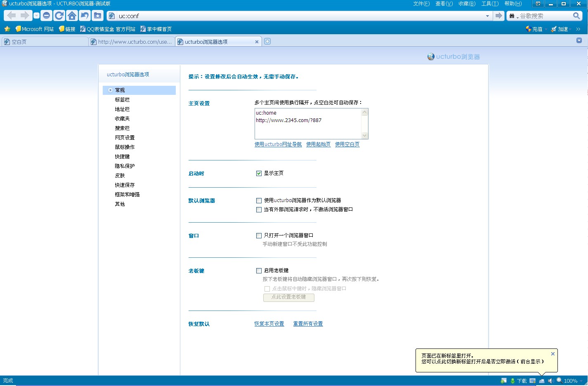This screenshot has width=588, height=386.
Task: Click the 加速 rocket button
Action: 560,29
